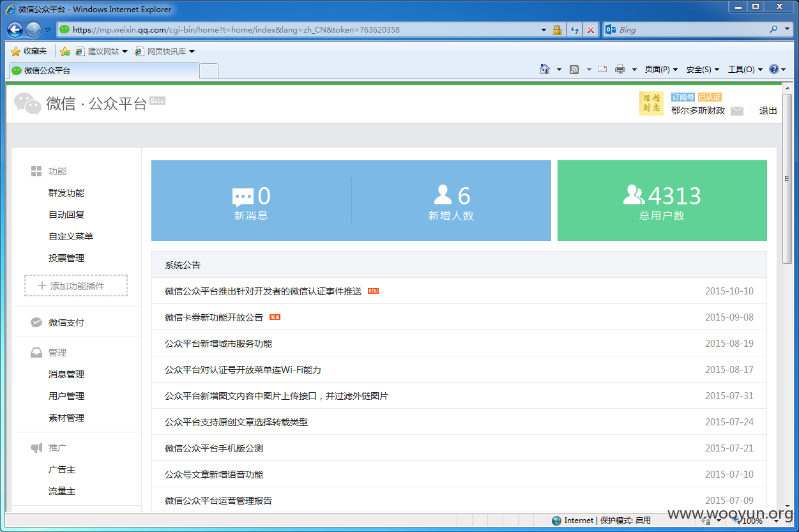Open the 工具(O) menu

[745, 70]
